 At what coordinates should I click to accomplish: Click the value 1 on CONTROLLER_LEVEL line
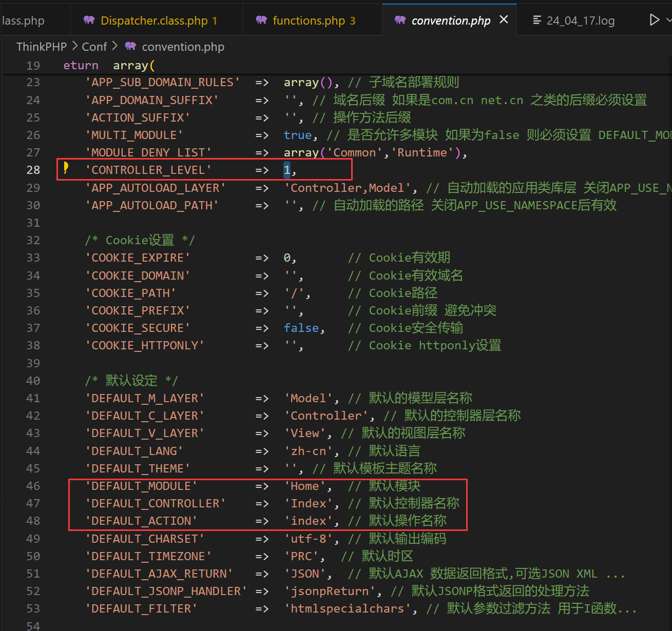pos(287,170)
